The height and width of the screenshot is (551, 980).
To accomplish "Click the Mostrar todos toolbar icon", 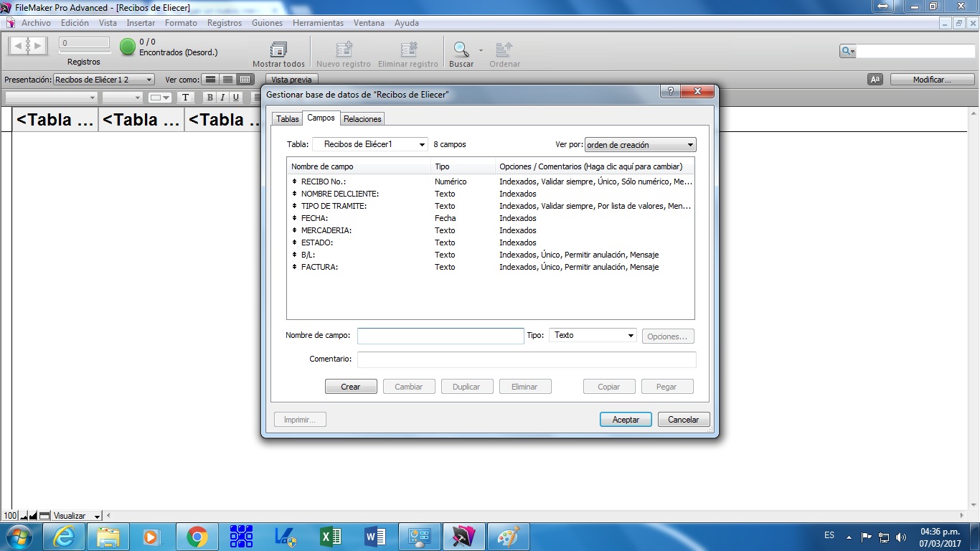I will pos(278,50).
